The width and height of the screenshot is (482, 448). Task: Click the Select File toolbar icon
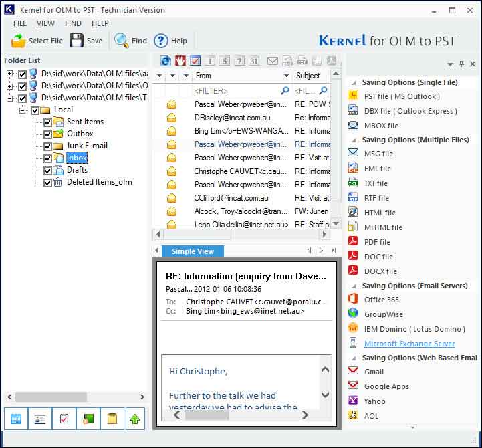point(19,41)
